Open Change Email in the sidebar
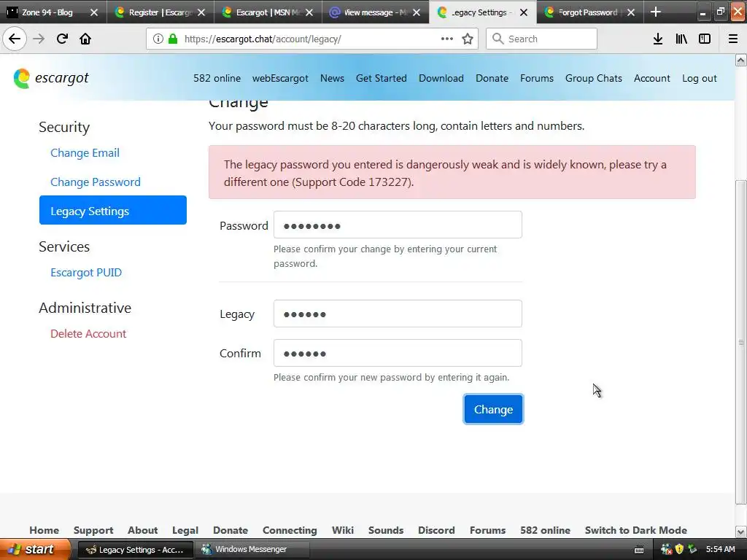Screen dimensions: 747x560 click(85, 153)
